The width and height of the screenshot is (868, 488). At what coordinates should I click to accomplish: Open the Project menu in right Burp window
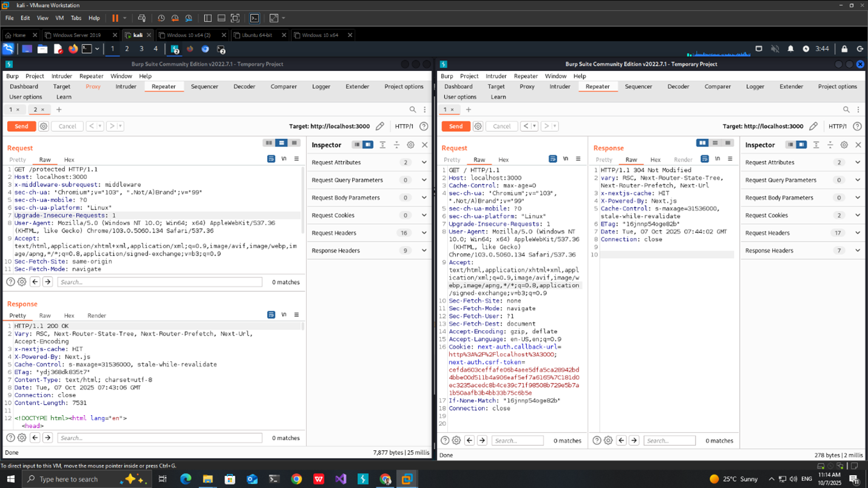469,76
